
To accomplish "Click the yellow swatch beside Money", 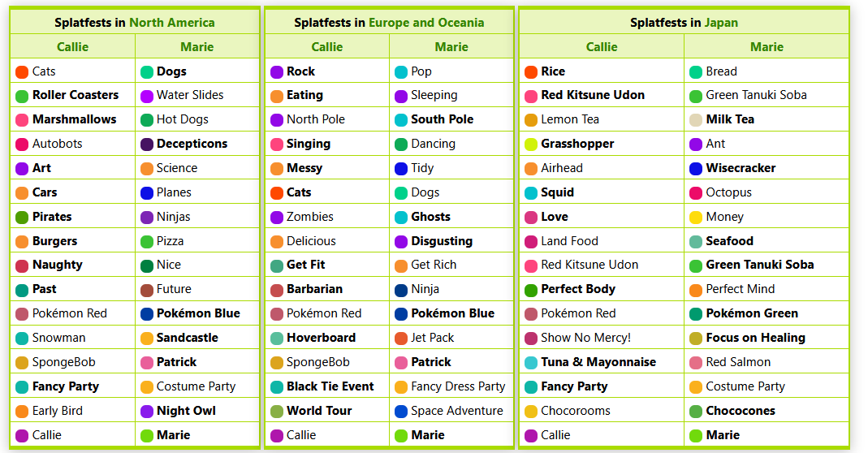I will [696, 218].
